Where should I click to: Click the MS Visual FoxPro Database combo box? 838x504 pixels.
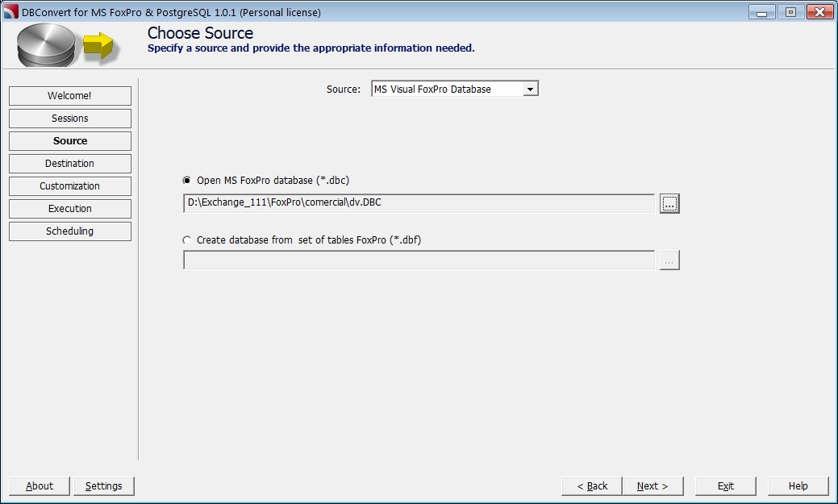(455, 90)
